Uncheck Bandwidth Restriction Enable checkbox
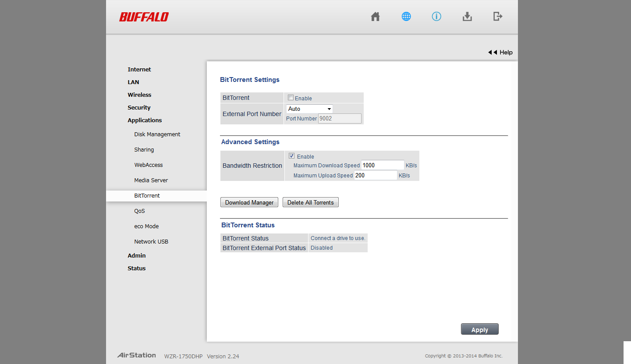Screen dimensions: 631x364 (x=291, y=156)
